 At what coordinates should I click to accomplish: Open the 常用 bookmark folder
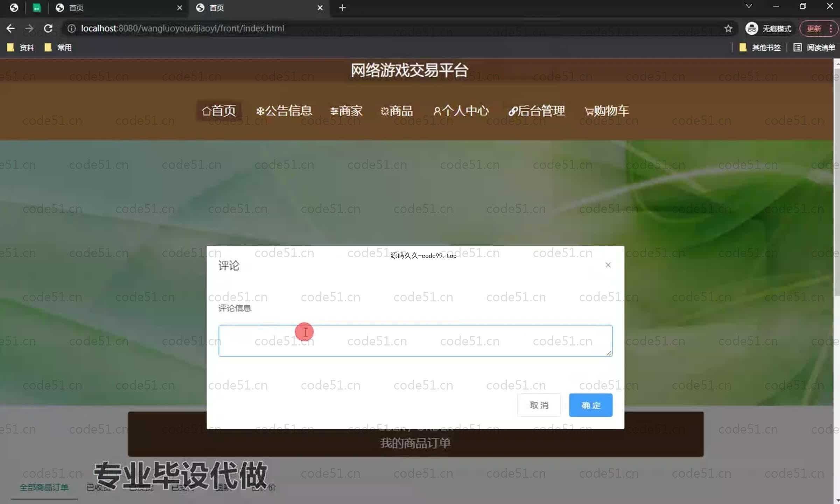click(58, 48)
